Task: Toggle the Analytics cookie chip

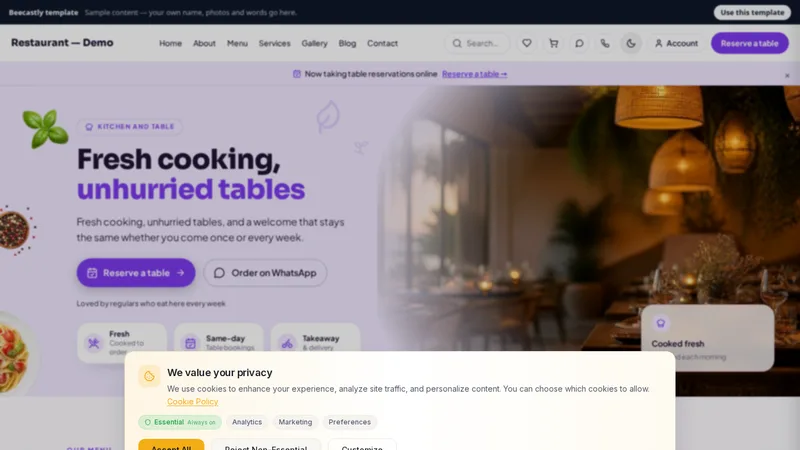Action: pos(247,422)
